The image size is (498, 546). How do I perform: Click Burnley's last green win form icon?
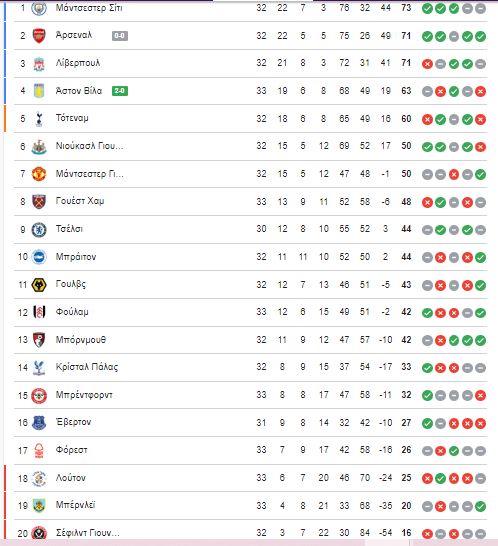480,506
